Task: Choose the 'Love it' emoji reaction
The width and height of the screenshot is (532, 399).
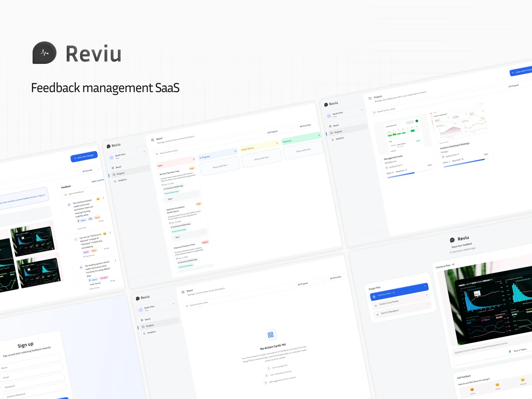Action: point(472,389)
